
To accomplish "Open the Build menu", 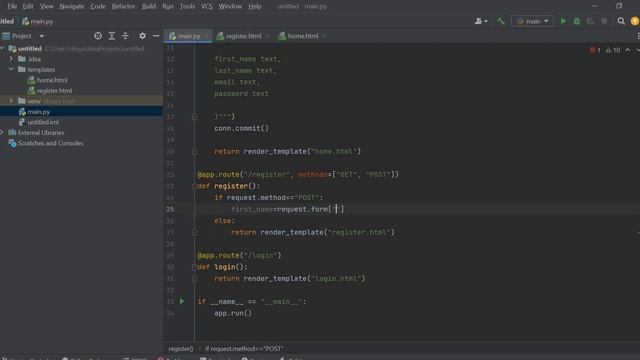I will (x=149, y=6).
